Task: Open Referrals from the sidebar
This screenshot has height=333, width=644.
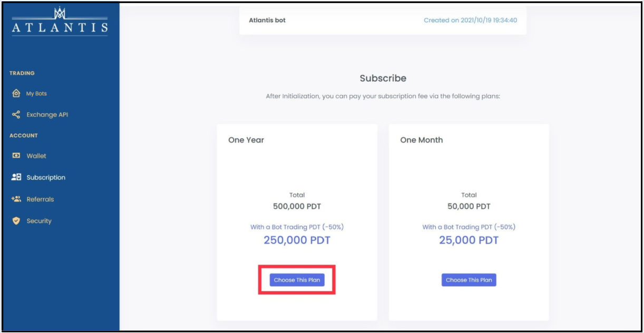Action: point(40,199)
